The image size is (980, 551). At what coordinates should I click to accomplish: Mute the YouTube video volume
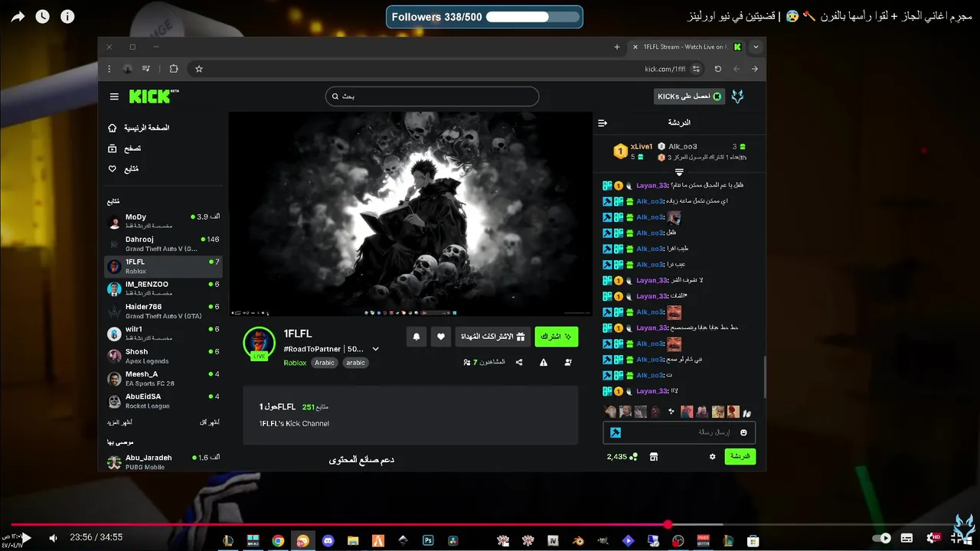tap(53, 538)
